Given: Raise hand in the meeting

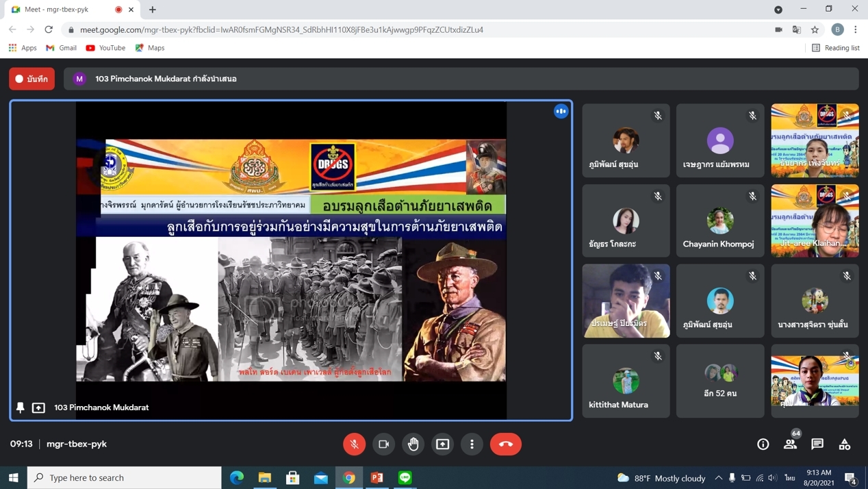Looking at the screenshot, I should tap(413, 444).
